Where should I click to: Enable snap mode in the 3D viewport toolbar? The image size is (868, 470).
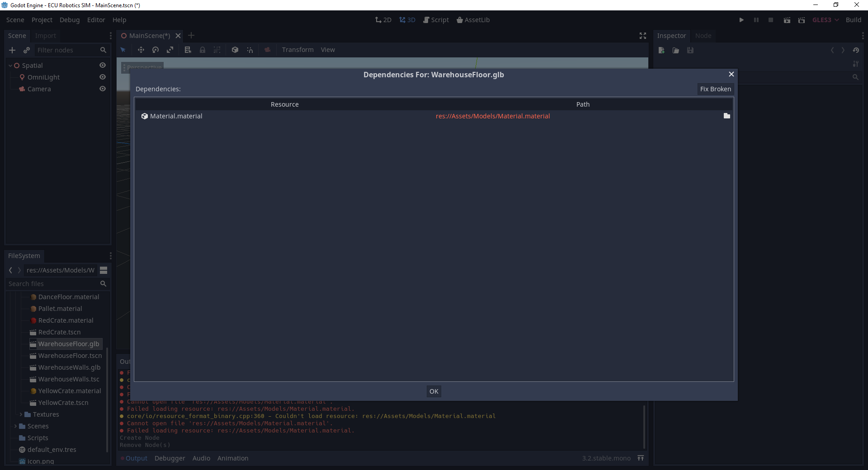[x=250, y=50]
